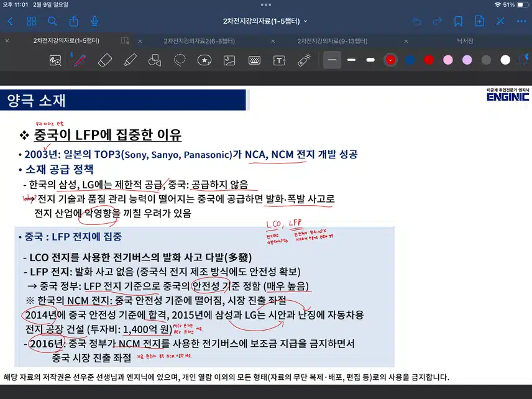Image resolution: width=532 pixels, height=399 pixels.
Task: Close the 2차전지강의자료2(6-8챕터) tab
Action: point(140,42)
